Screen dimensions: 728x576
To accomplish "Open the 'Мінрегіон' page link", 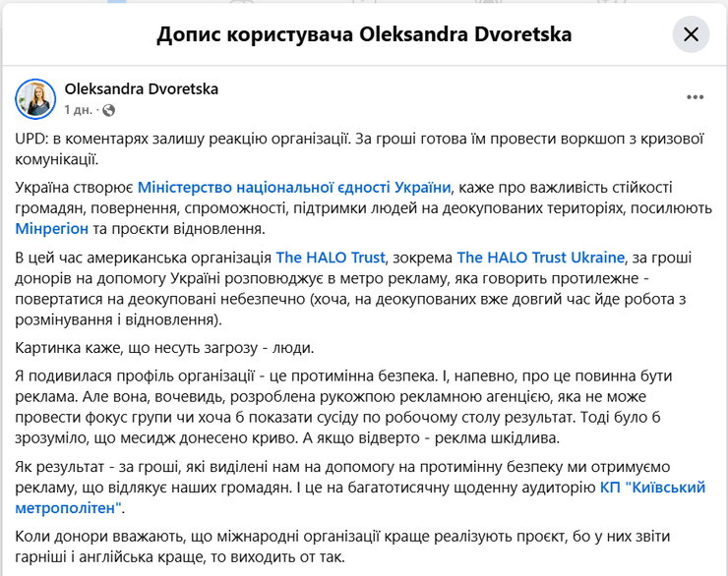I will (51, 229).
